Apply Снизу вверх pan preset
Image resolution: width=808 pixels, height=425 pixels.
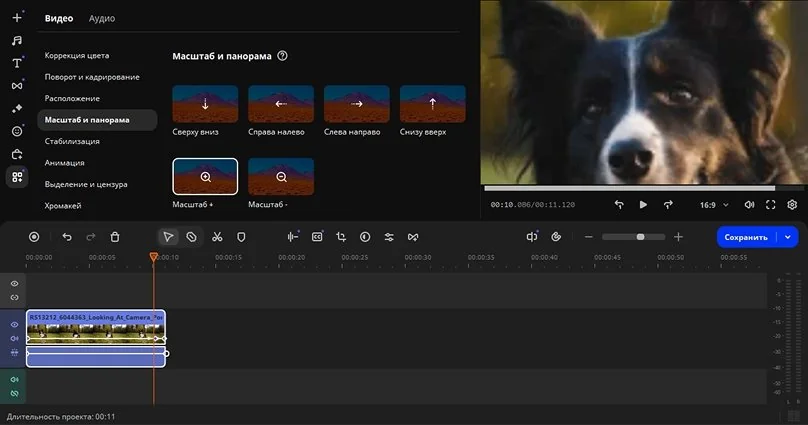[x=433, y=104]
